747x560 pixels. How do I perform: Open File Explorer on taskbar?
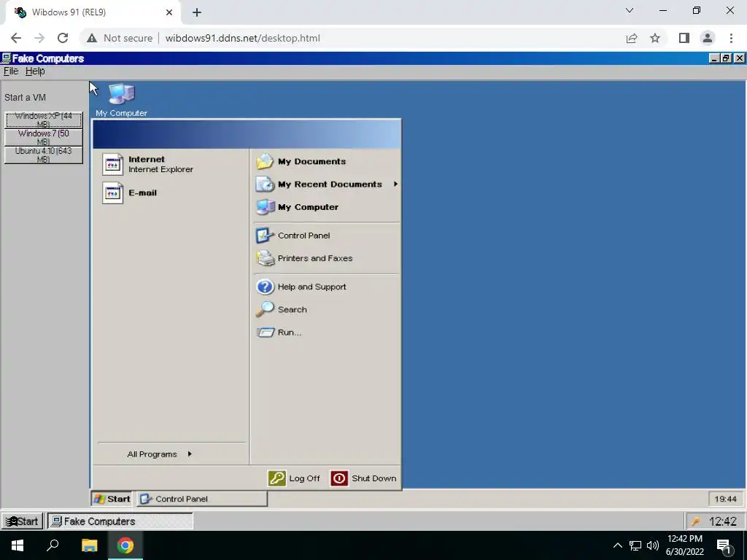tap(89, 545)
